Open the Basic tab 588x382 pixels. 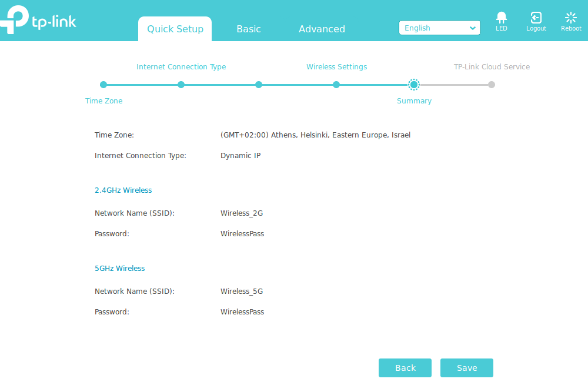tap(249, 29)
